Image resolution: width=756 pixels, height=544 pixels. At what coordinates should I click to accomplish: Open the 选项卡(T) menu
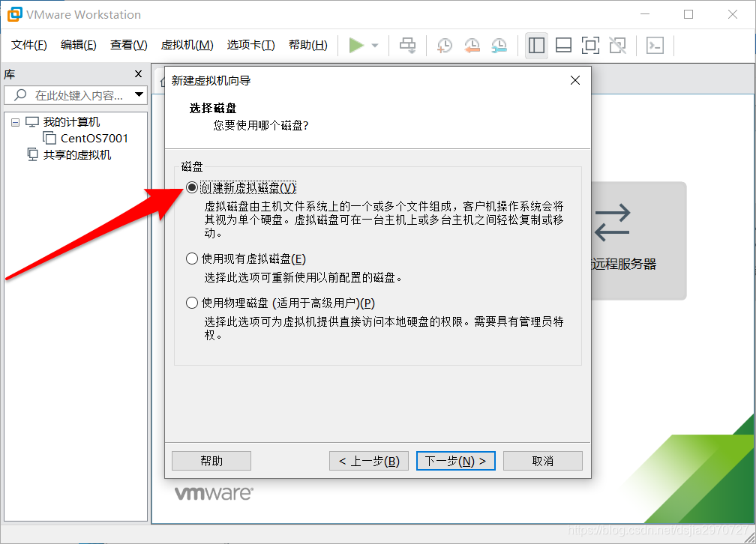click(x=250, y=45)
